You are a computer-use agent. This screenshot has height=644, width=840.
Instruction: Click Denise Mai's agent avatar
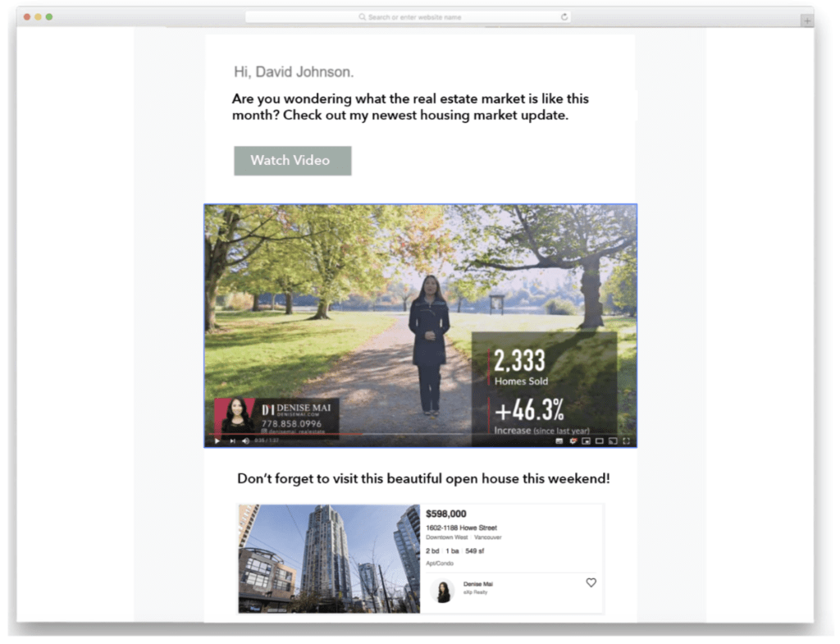[443, 591]
